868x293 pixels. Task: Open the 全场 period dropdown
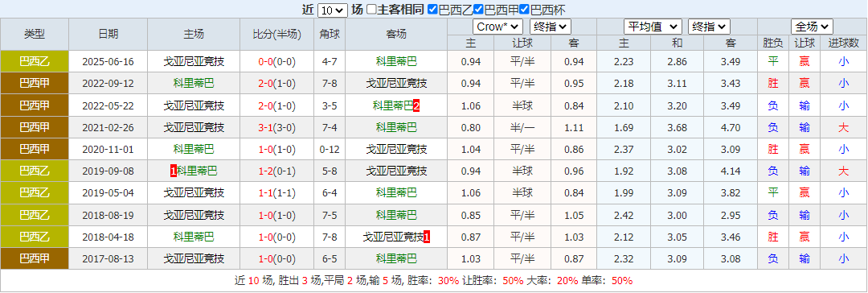click(812, 27)
